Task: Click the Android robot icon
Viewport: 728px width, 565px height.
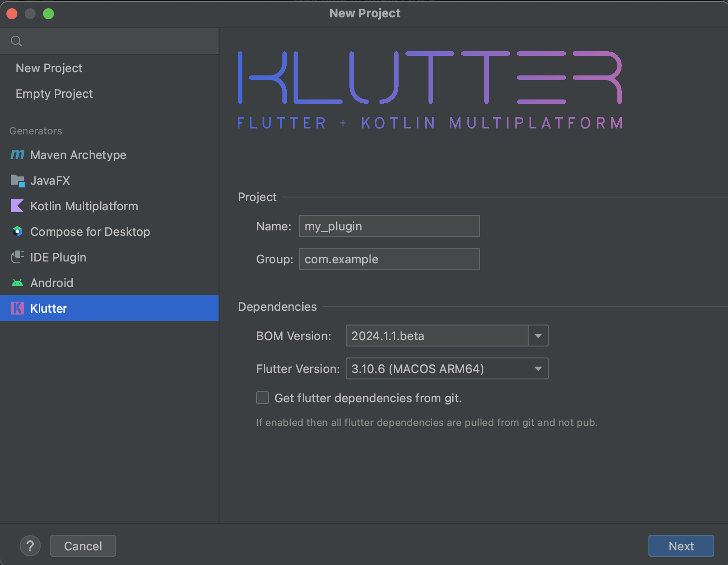Action: click(x=17, y=283)
